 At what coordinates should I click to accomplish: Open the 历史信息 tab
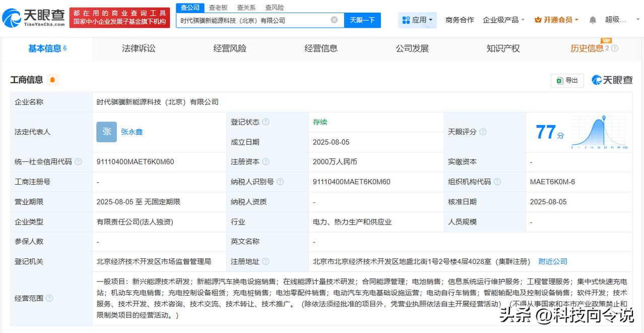587,48
